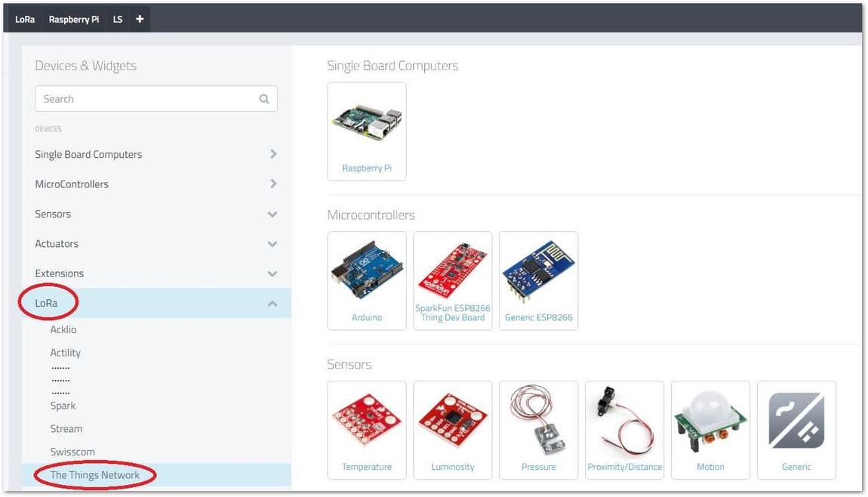868x497 pixels.
Task: Open the Actuators category
Action: [x=57, y=244]
